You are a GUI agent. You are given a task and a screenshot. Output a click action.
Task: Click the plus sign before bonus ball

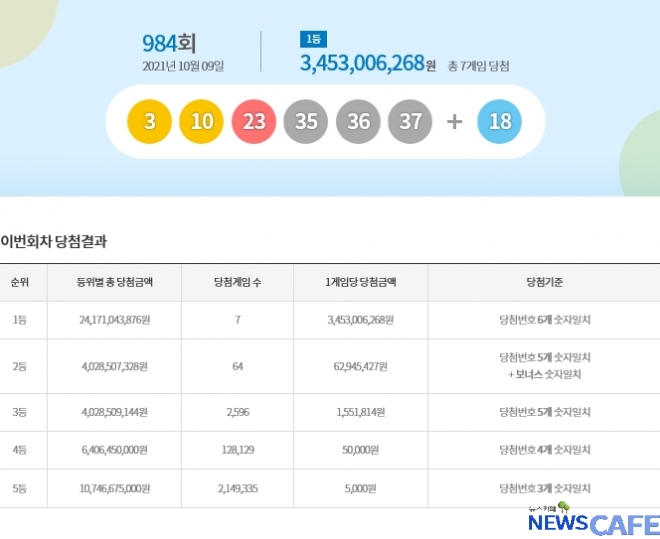pyautogui.click(x=455, y=122)
